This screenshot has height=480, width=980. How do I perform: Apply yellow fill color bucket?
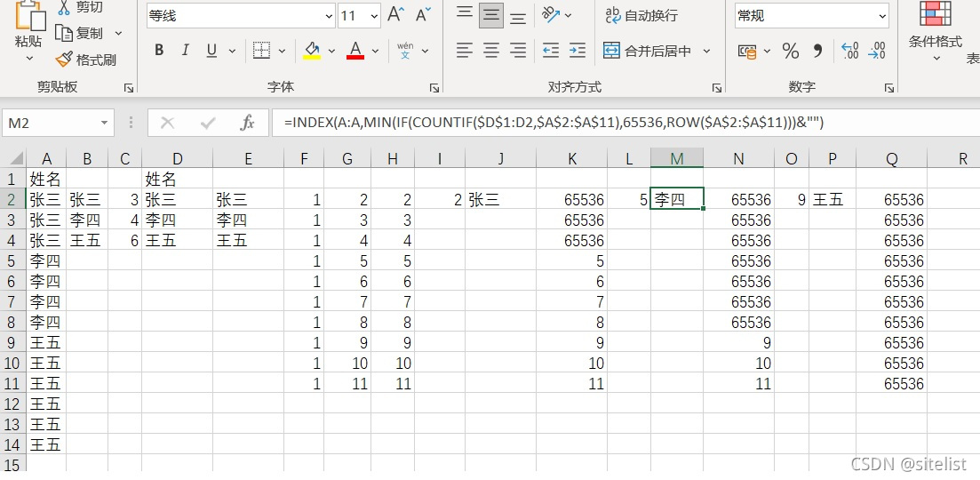click(x=312, y=51)
